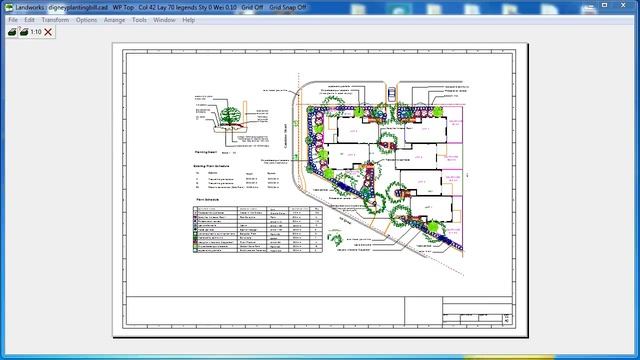Viewport: 640px width, 360px height.
Task: Click the Landworks application icon in the title bar
Action: [x=9, y=7]
